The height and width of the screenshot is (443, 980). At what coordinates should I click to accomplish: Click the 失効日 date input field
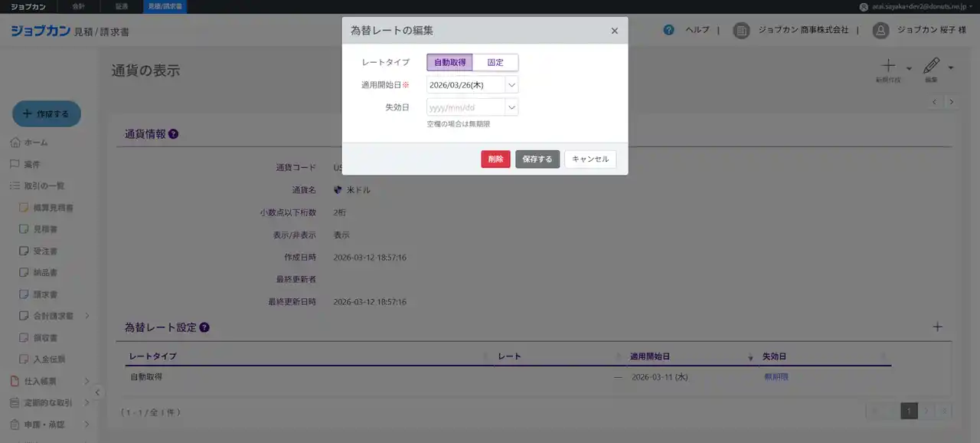click(465, 107)
